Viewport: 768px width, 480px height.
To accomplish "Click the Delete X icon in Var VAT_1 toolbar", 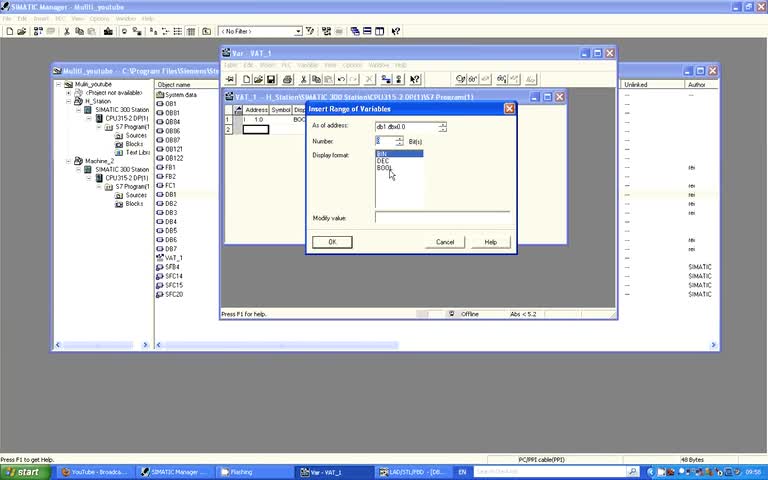I will pyautogui.click(x=370, y=79).
